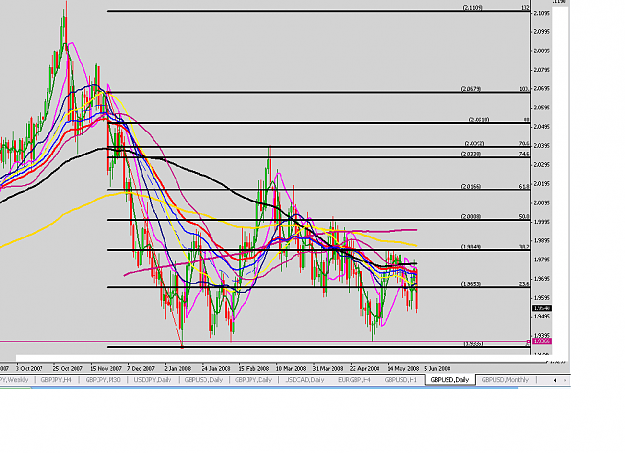Click the (2.1109) Fibonacci price label

[473, 8]
